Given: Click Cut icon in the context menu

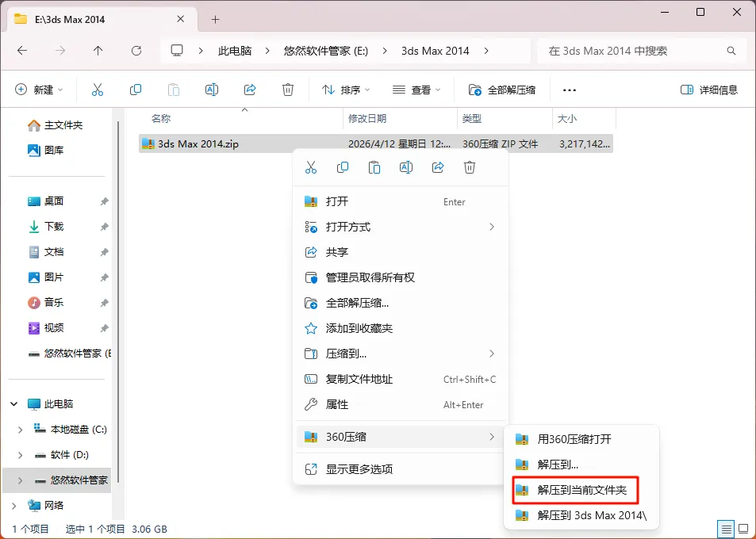Looking at the screenshot, I should 311,167.
